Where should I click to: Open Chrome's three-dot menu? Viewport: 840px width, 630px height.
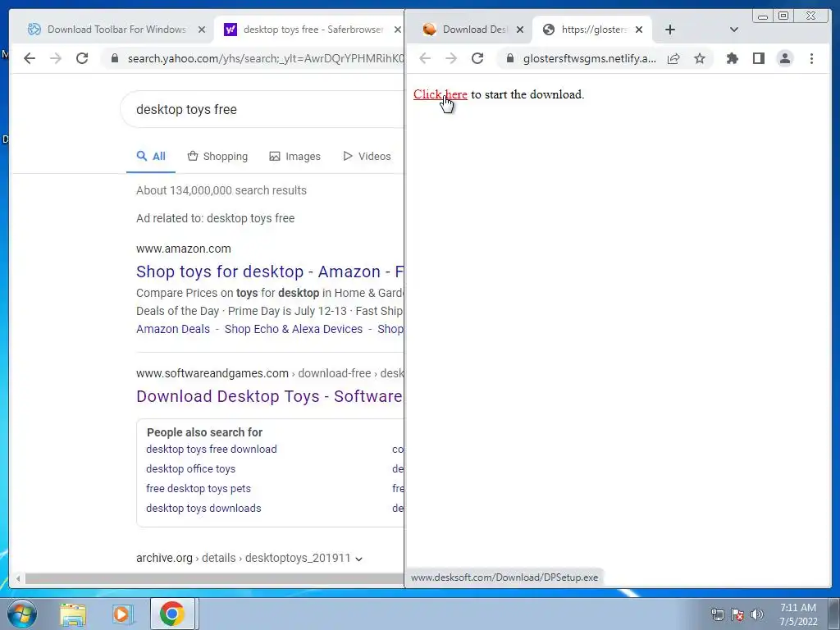811,58
